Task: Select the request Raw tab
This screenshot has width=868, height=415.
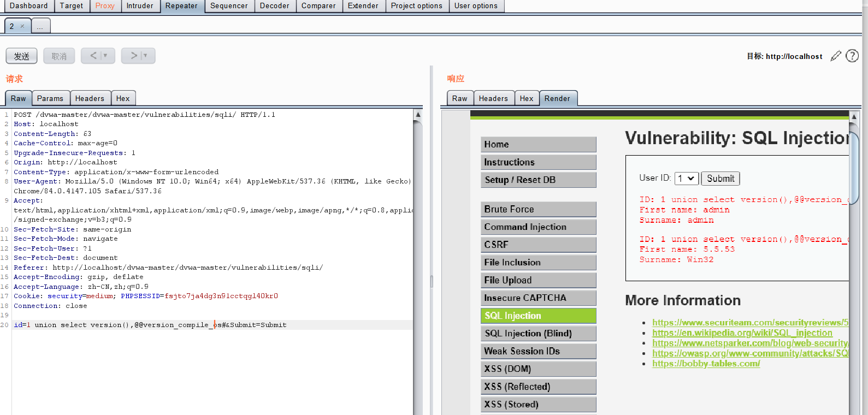Action: coord(18,98)
